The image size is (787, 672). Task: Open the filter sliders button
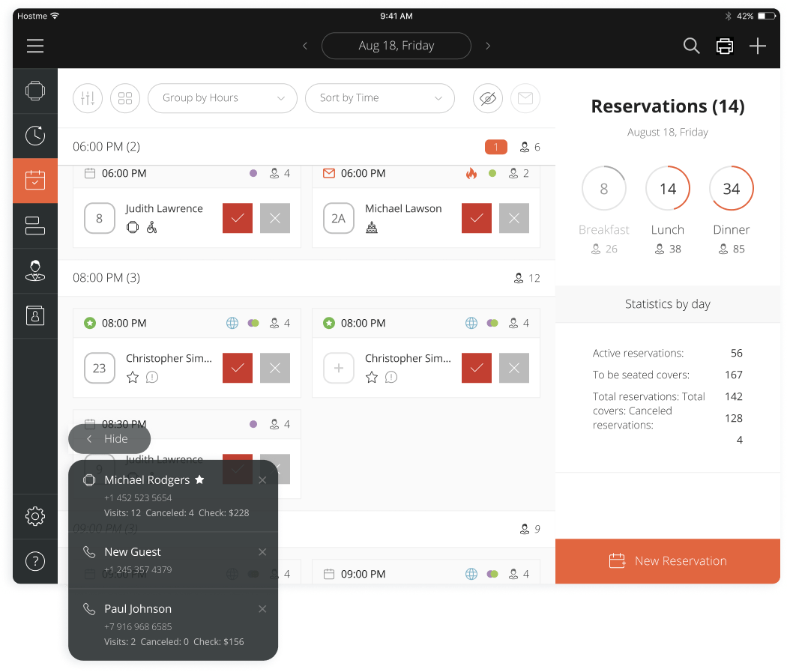(x=88, y=98)
